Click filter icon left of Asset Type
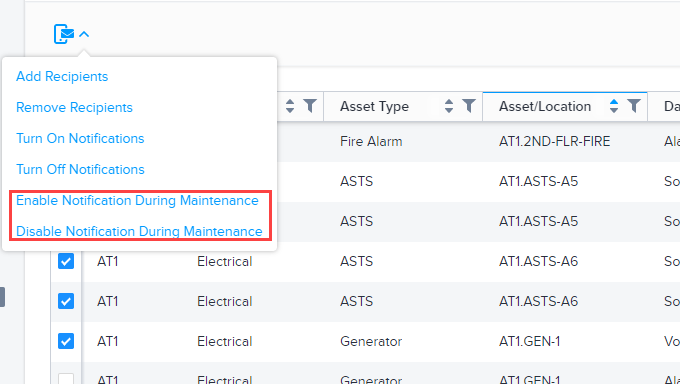The width and height of the screenshot is (680, 384). tap(310, 106)
